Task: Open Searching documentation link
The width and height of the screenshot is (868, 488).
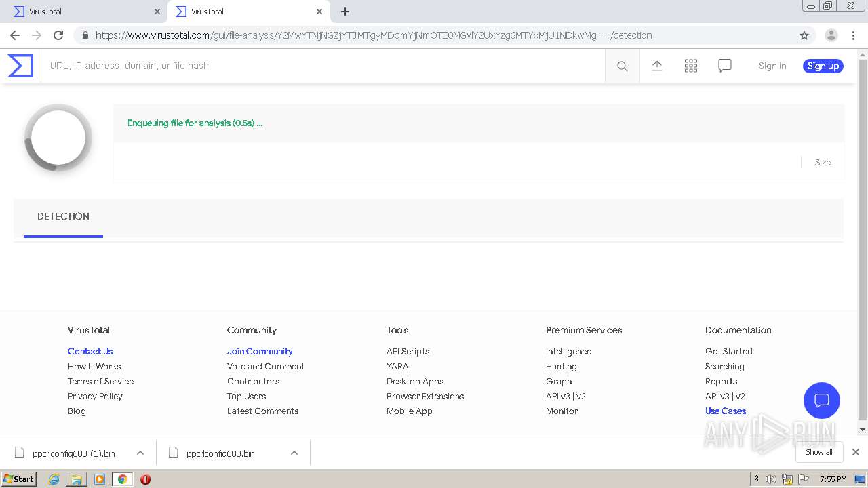Action: pos(724,366)
